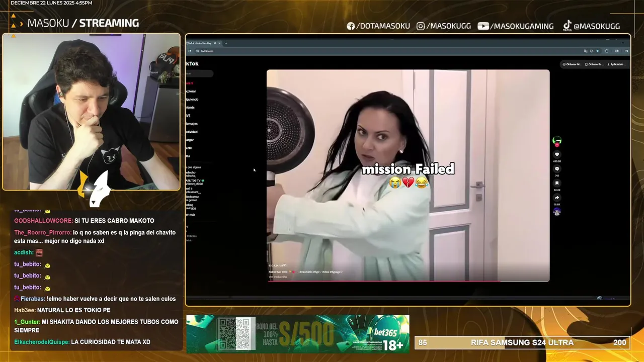Open Perfil in the TikTok sidebar

coord(189,148)
